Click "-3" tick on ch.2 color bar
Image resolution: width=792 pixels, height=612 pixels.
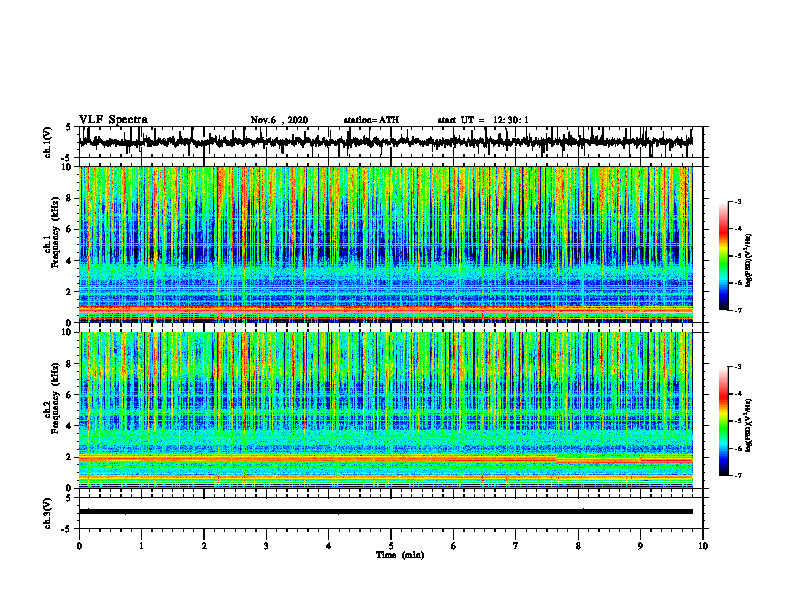coord(738,367)
